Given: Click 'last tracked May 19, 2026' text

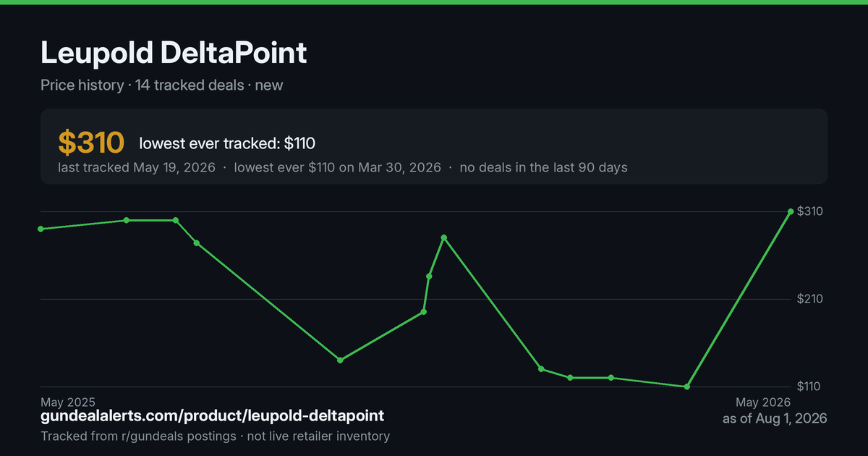Looking at the screenshot, I should [x=137, y=167].
